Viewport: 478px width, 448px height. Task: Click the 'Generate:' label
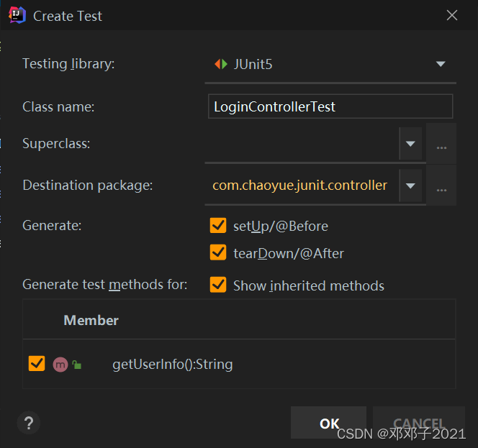pyautogui.click(x=52, y=225)
